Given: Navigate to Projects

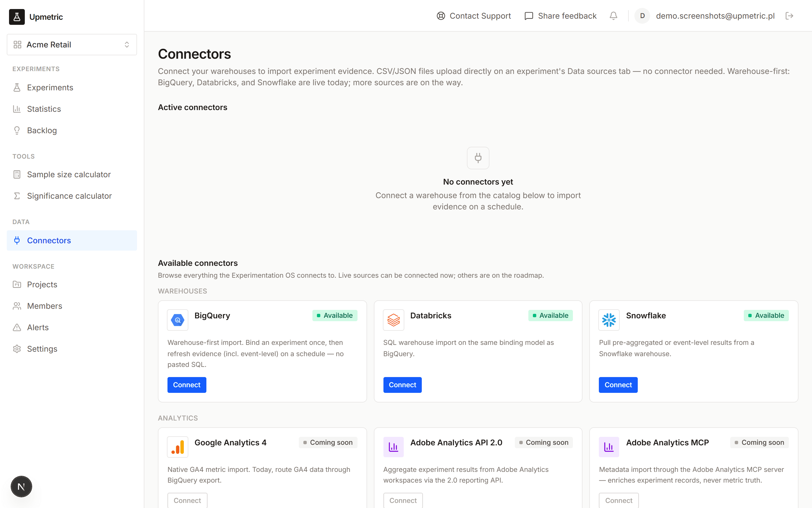Looking at the screenshot, I should coord(72,284).
